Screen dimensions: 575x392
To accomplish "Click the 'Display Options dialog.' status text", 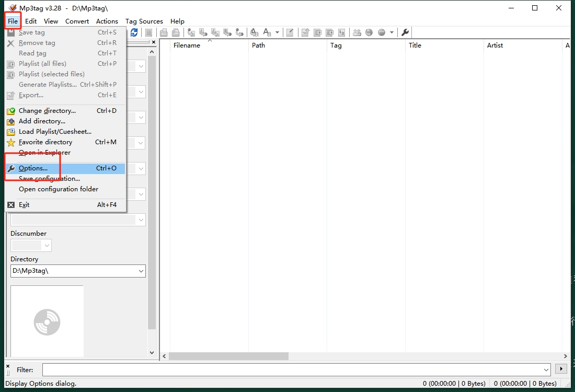I will 41,383.
